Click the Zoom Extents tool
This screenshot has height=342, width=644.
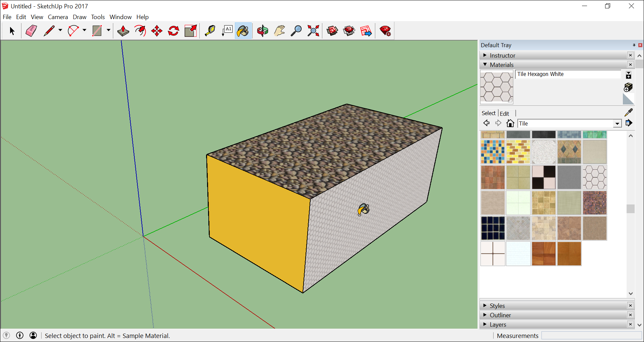313,31
